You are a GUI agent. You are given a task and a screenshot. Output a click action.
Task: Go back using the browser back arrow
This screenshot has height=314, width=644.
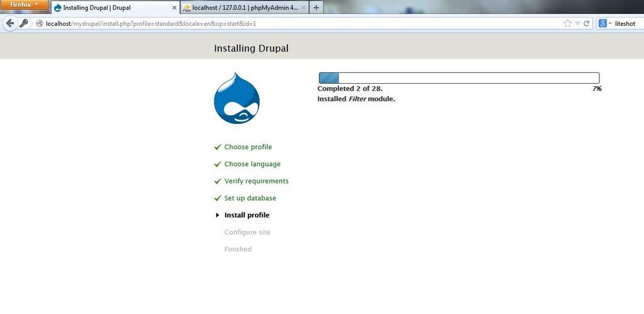(x=10, y=23)
